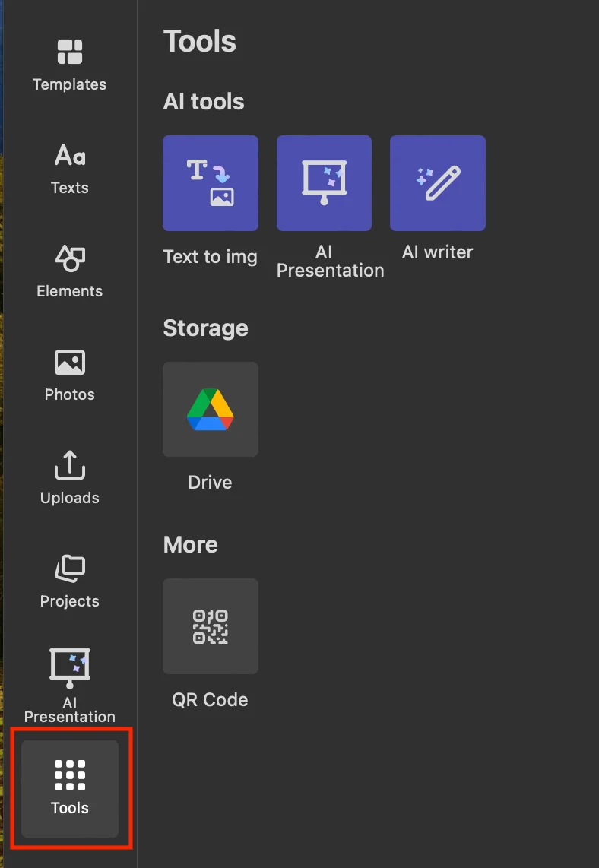Select the Texts sidebar icon
Viewport: 599px width, 868px height.
coord(70,168)
